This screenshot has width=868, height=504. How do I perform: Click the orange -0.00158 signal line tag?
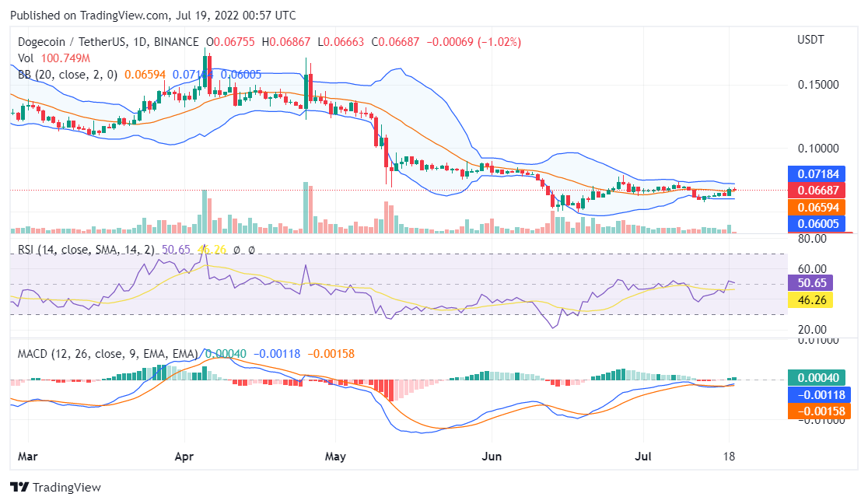click(x=814, y=411)
